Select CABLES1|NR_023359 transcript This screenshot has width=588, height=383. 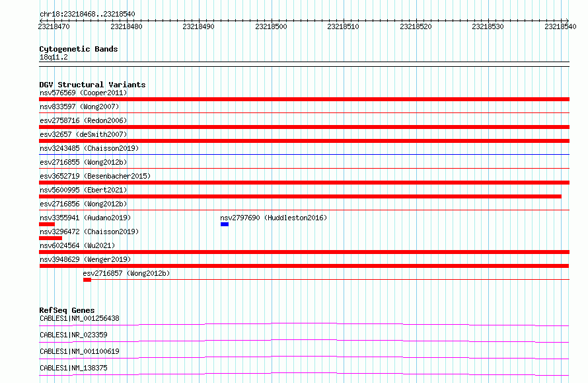[73, 335]
